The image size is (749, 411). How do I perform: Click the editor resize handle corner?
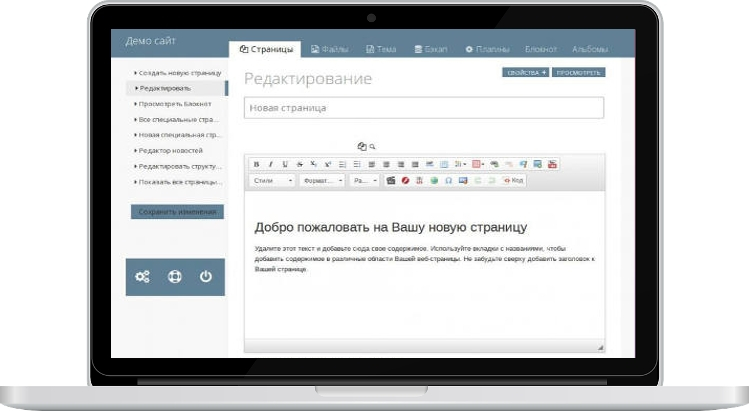point(600,347)
